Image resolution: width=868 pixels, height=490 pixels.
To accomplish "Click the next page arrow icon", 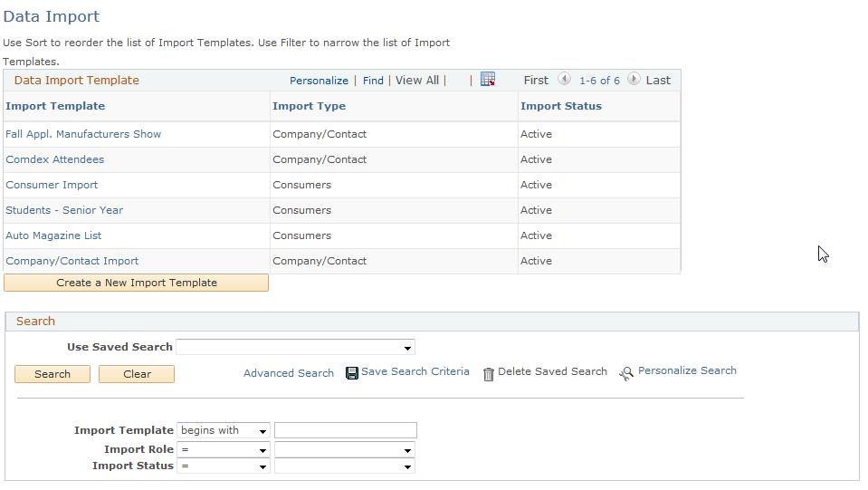I will pyautogui.click(x=634, y=79).
